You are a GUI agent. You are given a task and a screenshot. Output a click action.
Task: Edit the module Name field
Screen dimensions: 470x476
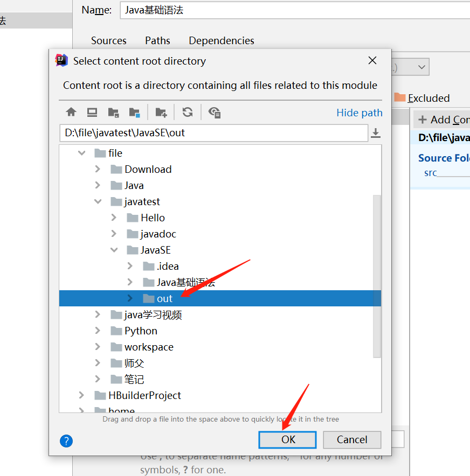coord(295,10)
